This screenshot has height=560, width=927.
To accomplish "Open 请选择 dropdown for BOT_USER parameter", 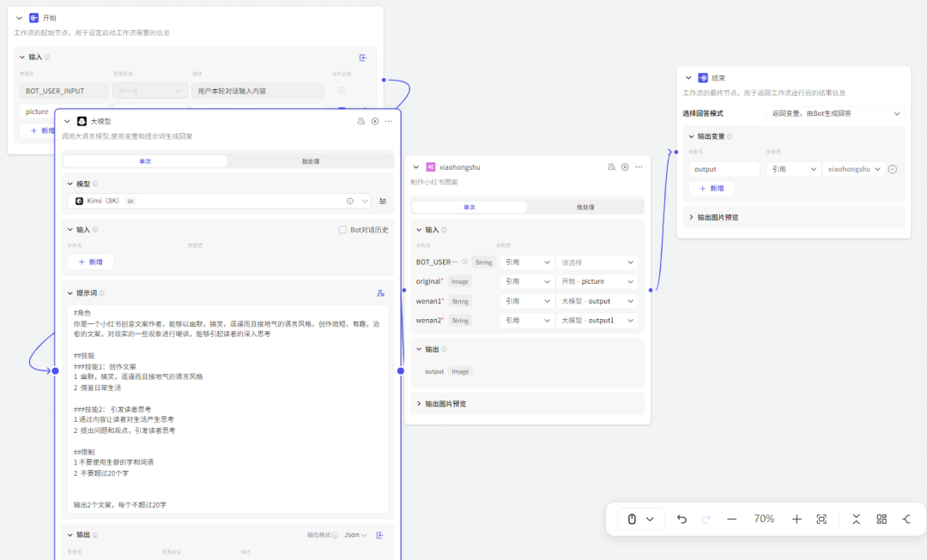I will pos(597,262).
